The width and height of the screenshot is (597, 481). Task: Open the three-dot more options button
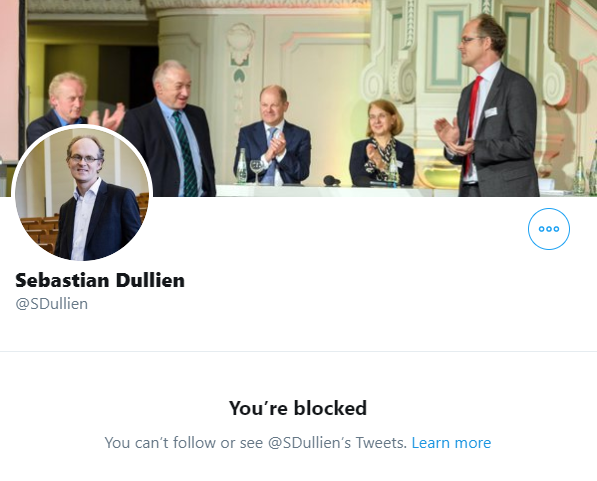click(x=549, y=229)
